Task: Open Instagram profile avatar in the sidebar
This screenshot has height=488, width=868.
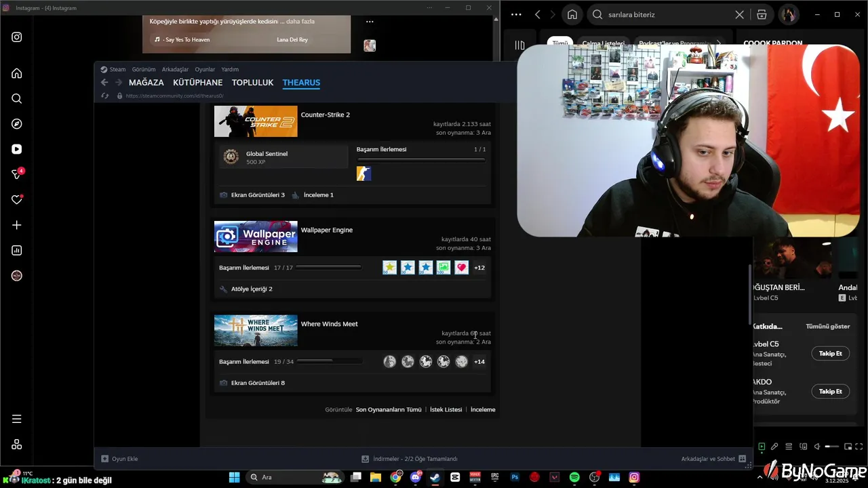Action: tap(17, 276)
